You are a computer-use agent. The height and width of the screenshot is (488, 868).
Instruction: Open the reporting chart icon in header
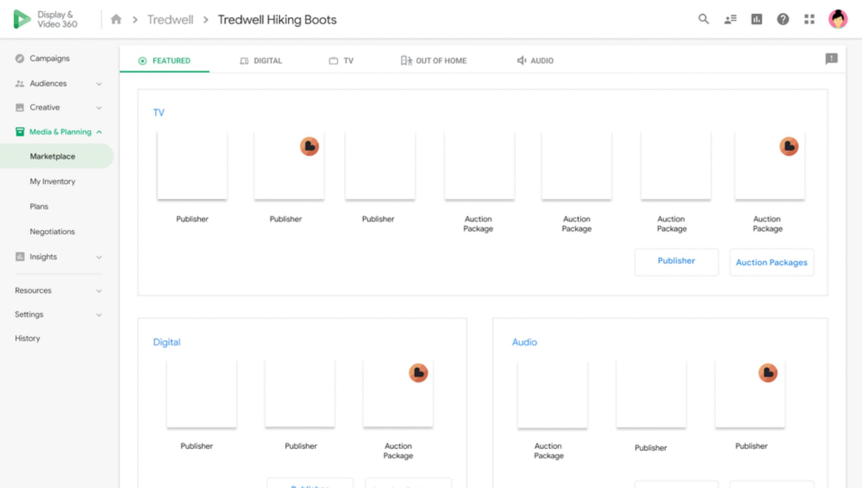point(756,19)
